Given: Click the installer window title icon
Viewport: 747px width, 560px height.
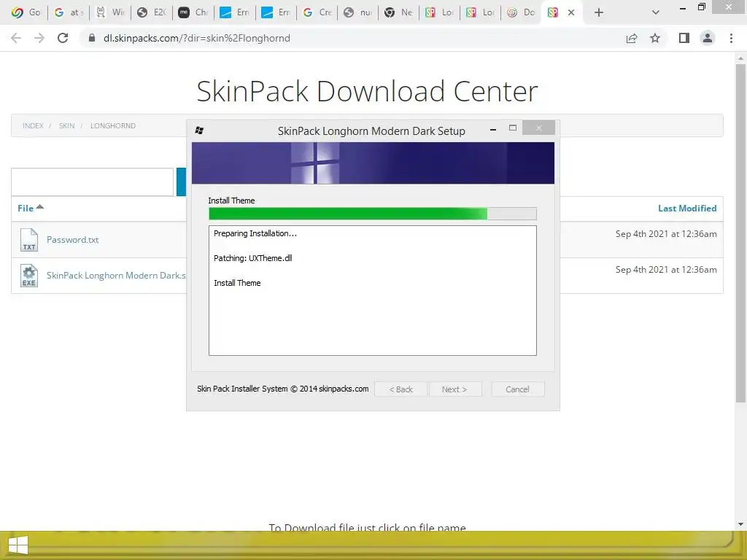Looking at the screenshot, I should [199, 131].
